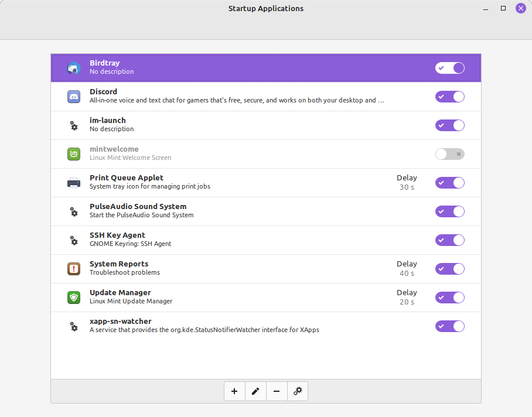Select the Birdtray entry name

(104, 63)
